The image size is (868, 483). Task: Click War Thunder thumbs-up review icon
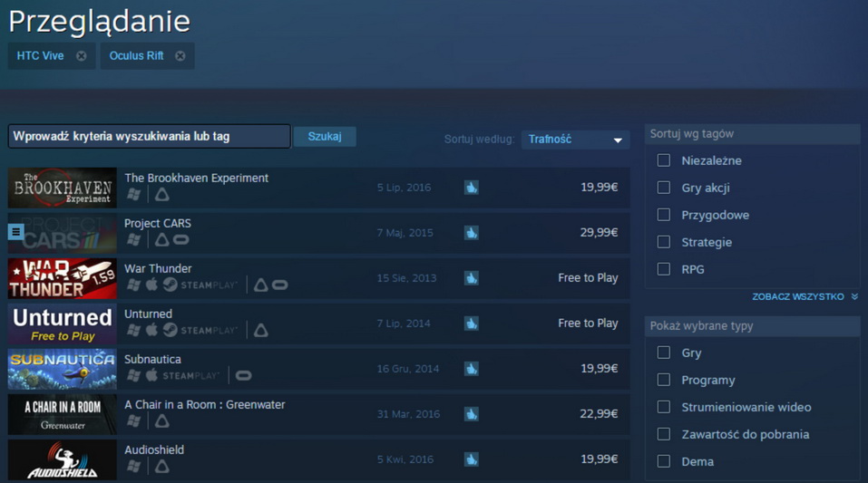[x=471, y=278]
